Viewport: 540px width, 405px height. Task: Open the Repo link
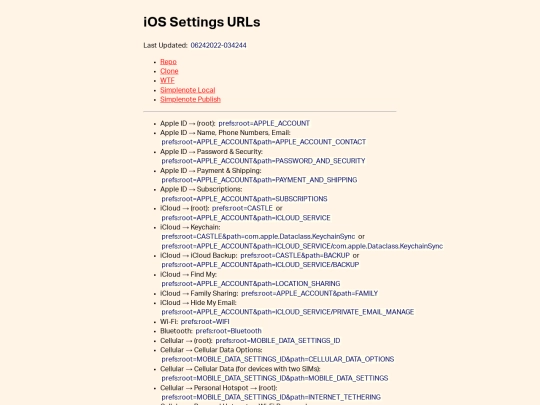[168, 62]
